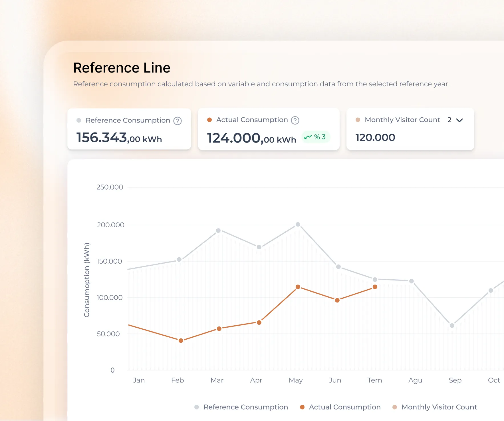Screen dimensions: 504x421
Task: Click the tan dot on Monthly Visitor card
Action: 358,120
